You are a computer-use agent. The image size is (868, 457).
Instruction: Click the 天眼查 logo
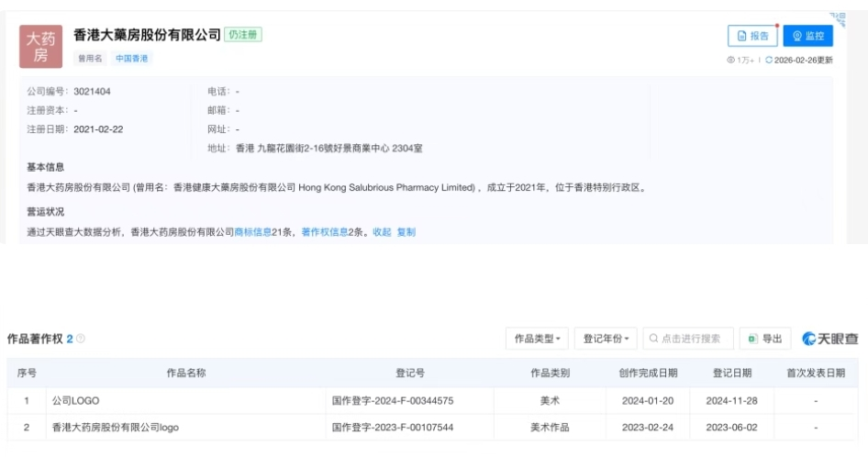[829, 339]
